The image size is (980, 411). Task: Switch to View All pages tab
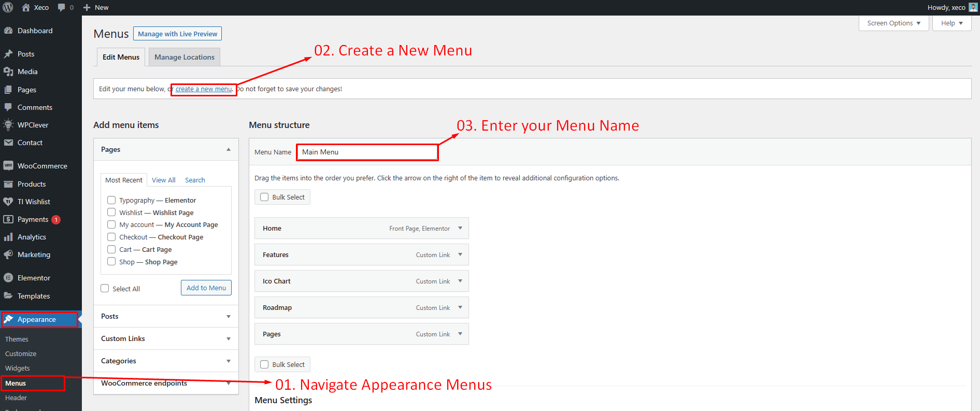[163, 180]
